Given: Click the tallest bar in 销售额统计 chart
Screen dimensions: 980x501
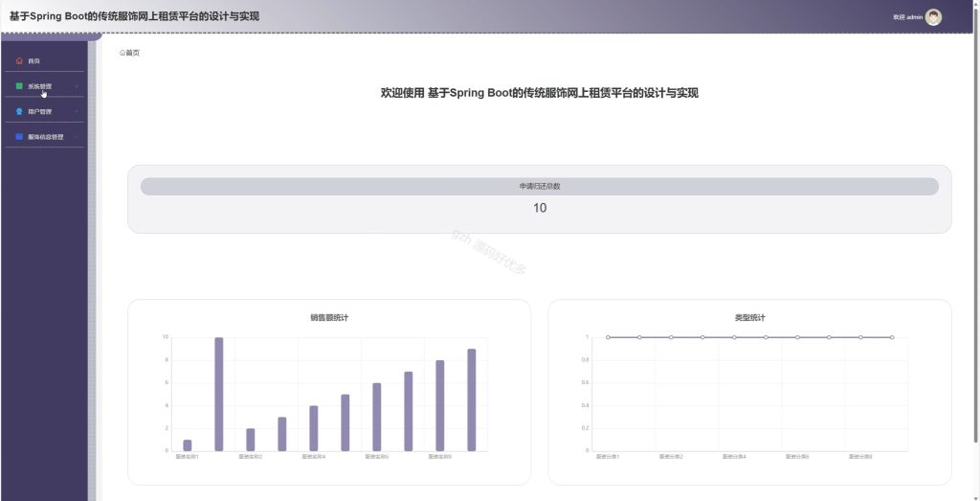Looking at the screenshot, I should [x=219, y=394].
